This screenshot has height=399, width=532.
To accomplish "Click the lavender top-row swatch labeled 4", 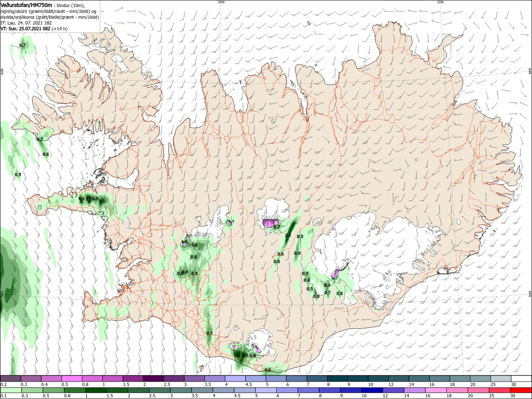I will coord(234,379).
